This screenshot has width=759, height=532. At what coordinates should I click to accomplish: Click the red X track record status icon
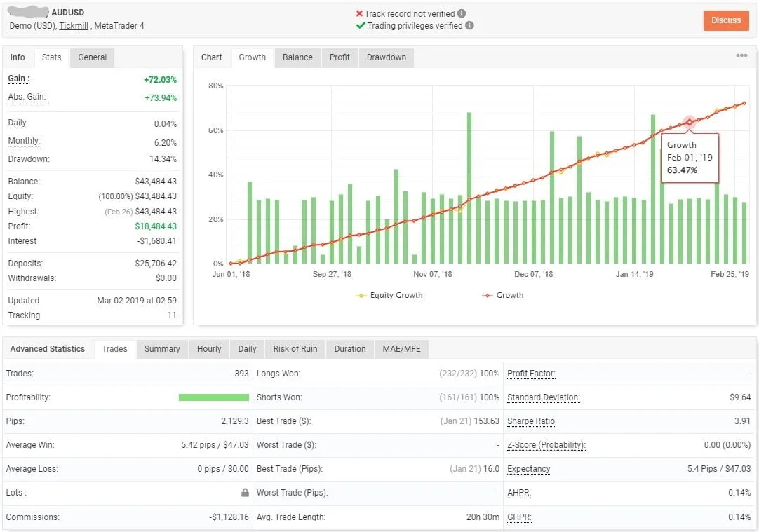[359, 12]
